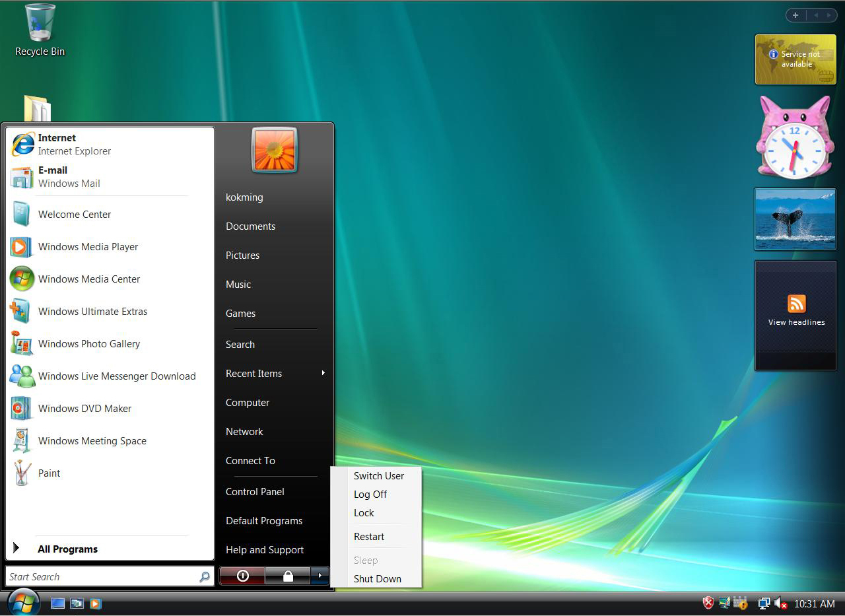This screenshot has height=616, width=845.
Task: Click the muted speaker volume tray icon
Action: (x=780, y=603)
